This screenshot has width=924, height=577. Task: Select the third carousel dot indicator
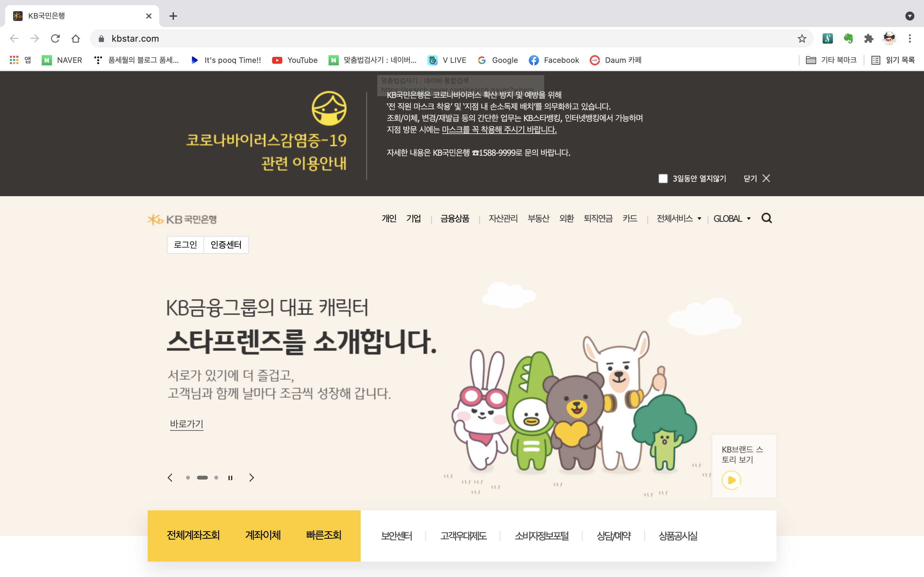[x=216, y=478]
